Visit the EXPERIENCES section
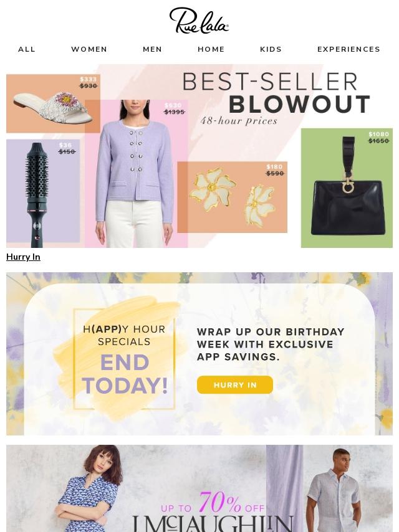The width and height of the screenshot is (399, 532). coord(349,49)
